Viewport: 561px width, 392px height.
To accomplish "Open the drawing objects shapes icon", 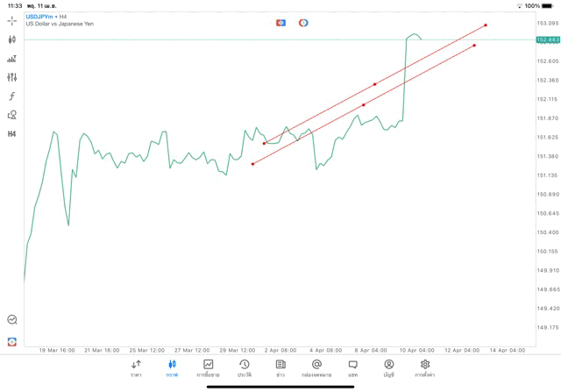I will click(x=12, y=115).
